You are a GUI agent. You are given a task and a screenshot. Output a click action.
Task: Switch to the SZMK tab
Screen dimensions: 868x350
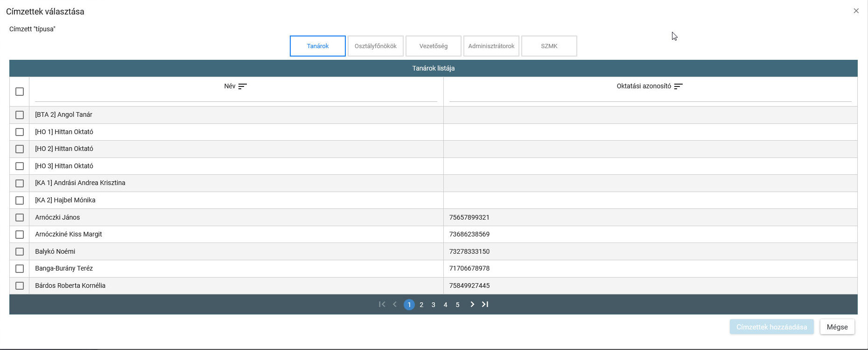[x=549, y=46]
